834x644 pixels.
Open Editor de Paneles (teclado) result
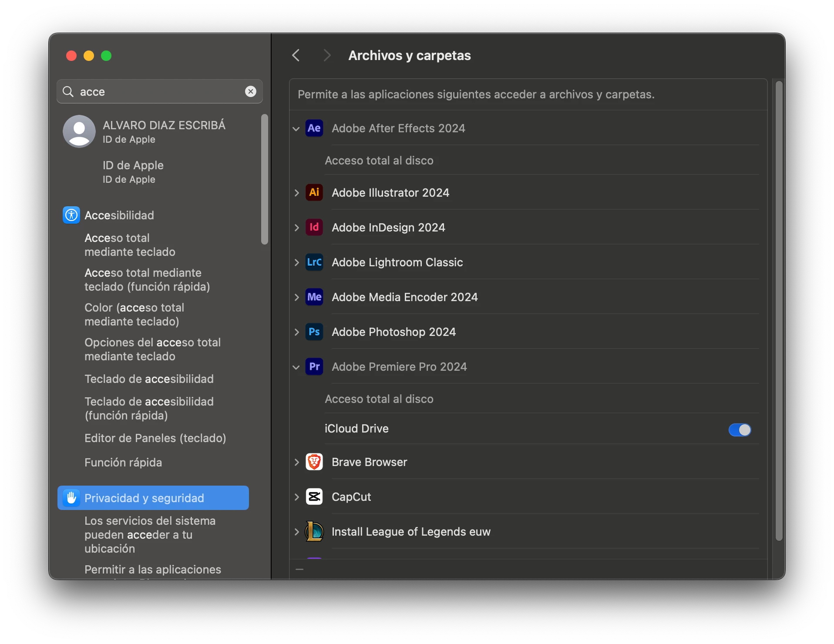[x=155, y=438]
